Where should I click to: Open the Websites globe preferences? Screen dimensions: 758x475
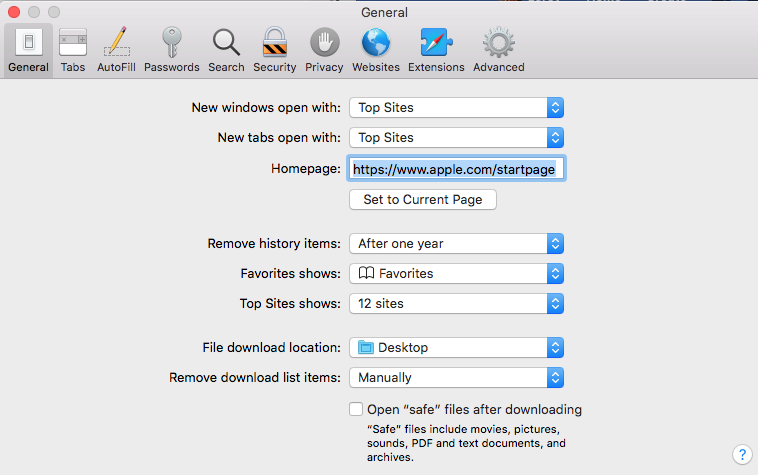[376, 50]
